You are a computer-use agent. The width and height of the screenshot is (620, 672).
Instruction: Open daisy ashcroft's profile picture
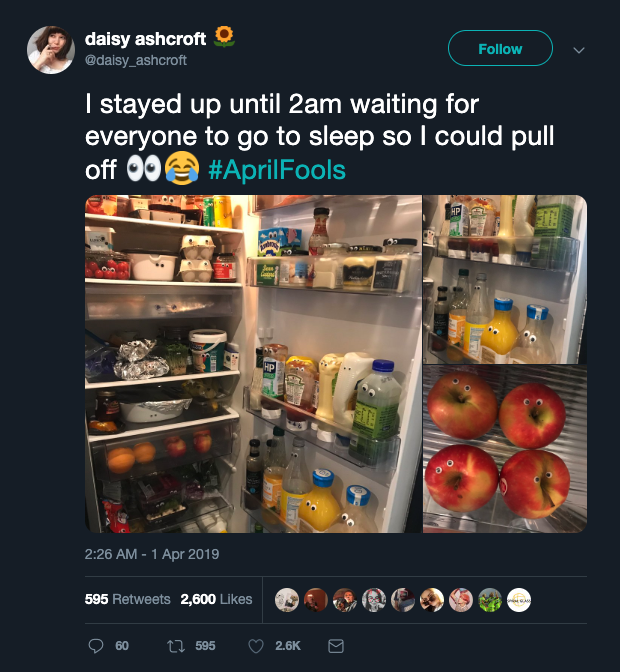click(51, 50)
